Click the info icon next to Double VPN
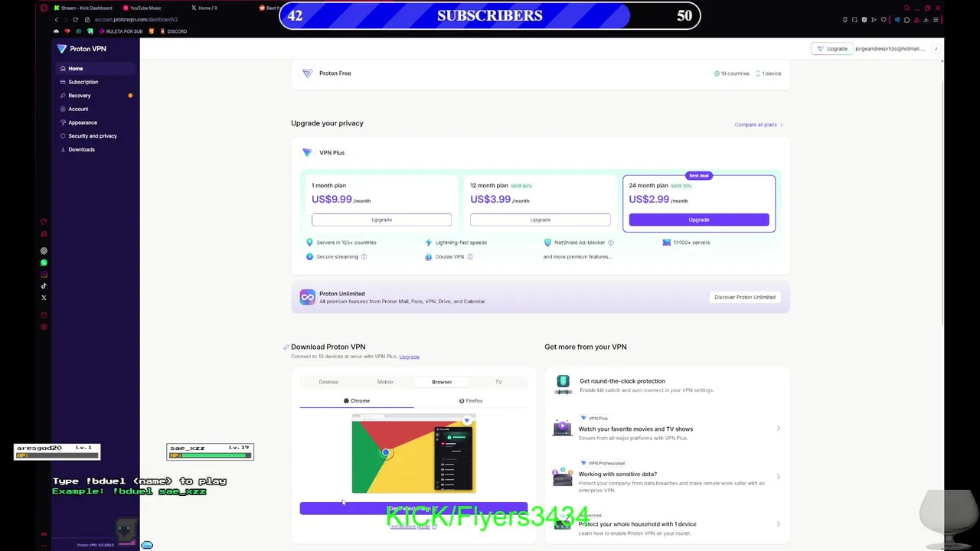This screenshot has height=551, width=980. pos(469,256)
